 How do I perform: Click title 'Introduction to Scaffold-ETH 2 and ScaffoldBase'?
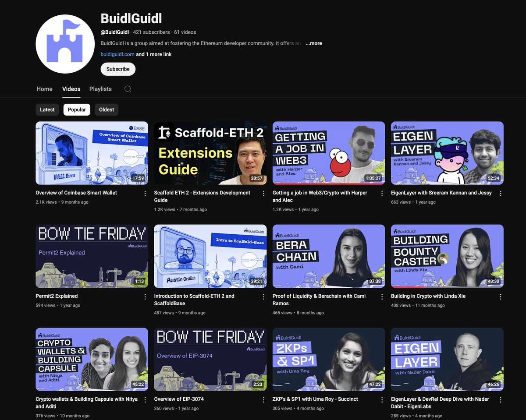(194, 300)
